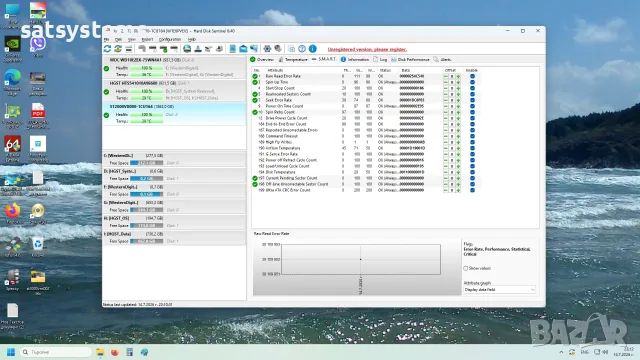Click the second refresh icon with yellow center

[118, 49]
